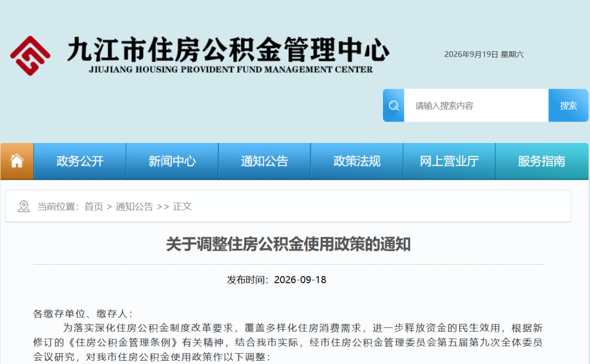Click the header date 2026年9月19日 星期六

click(x=484, y=55)
